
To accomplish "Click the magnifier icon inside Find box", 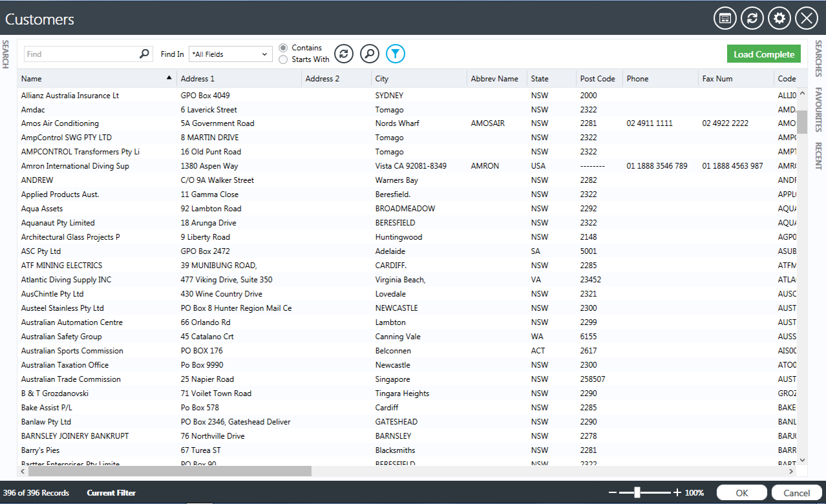I will [x=144, y=54].
